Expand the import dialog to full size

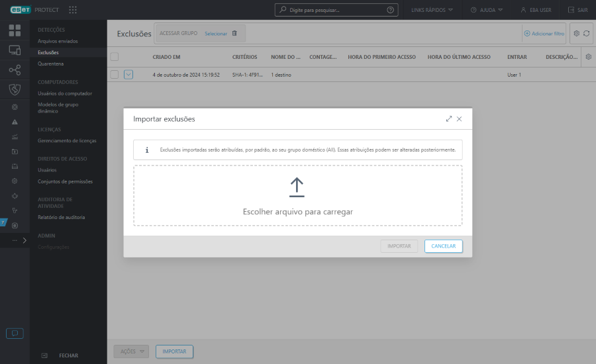[449, 119]
